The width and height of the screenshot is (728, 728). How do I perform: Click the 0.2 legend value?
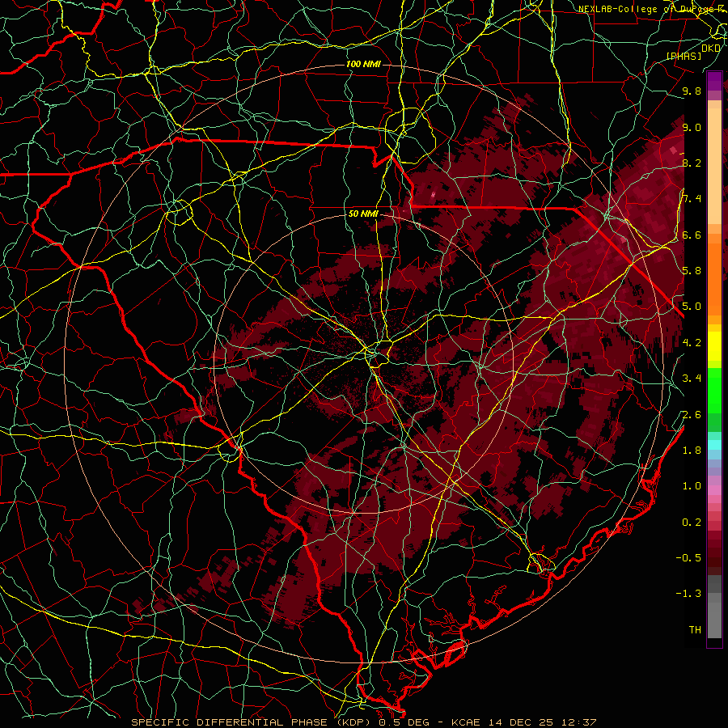pos(692,523)
